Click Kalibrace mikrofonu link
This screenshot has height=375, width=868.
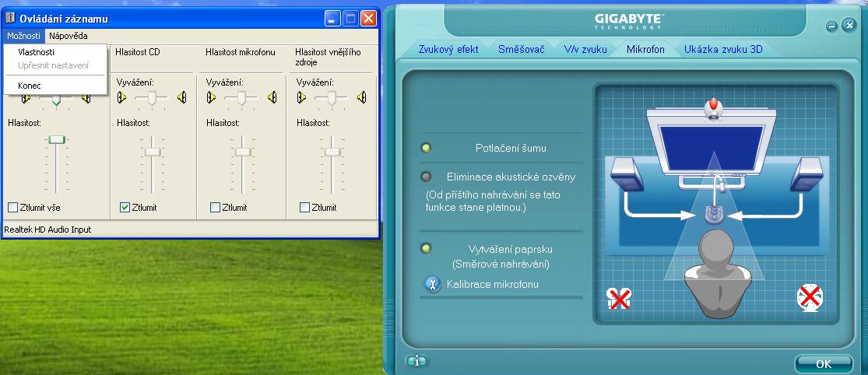(x=492, y=284)
